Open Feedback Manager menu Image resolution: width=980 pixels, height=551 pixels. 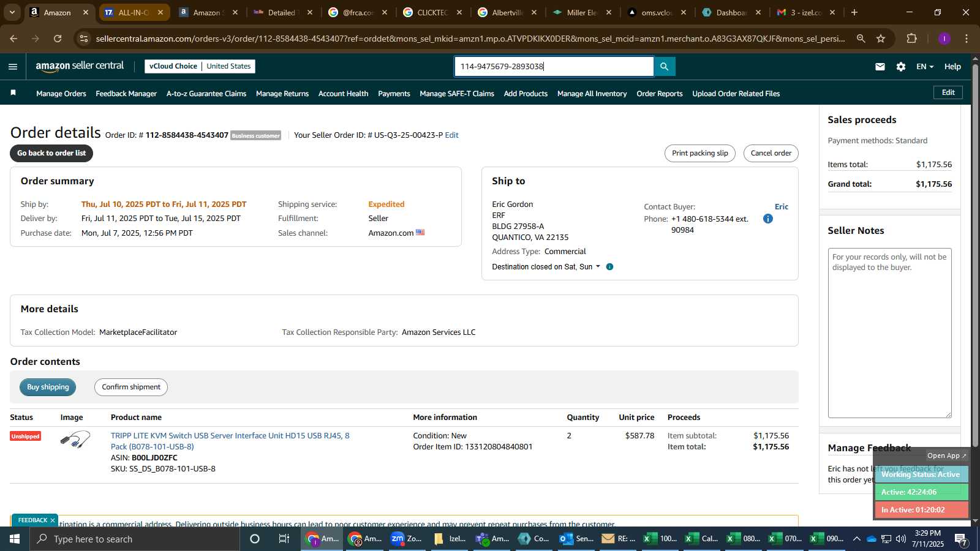[x=126, y=94]
